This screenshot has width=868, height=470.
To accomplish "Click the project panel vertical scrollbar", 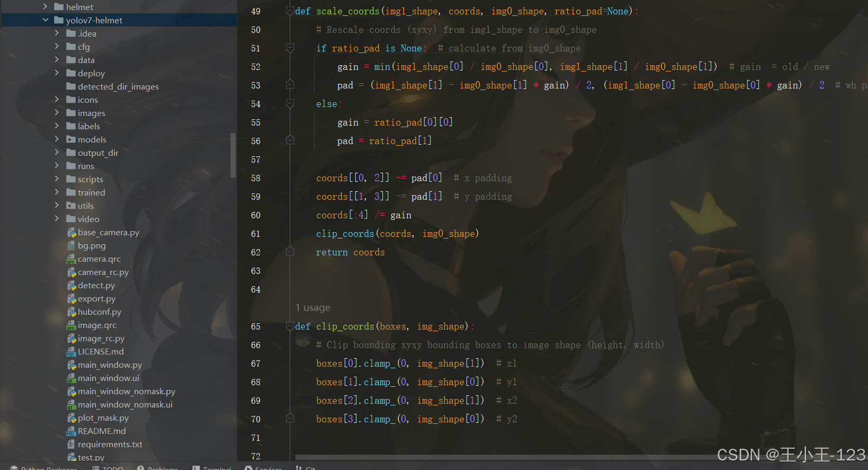I will pos(233,155).
